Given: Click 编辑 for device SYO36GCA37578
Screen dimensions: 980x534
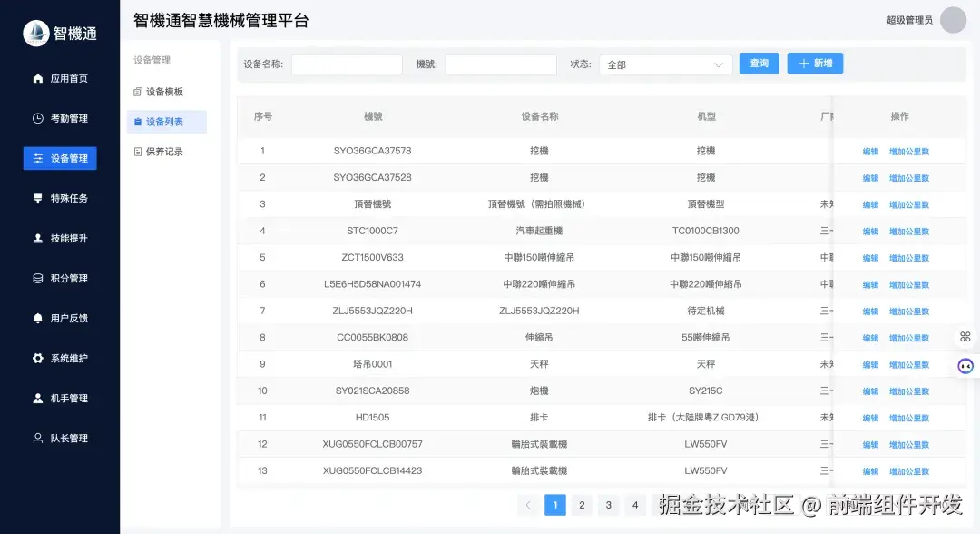Looking at the screenshot, I should click(869, 151).
